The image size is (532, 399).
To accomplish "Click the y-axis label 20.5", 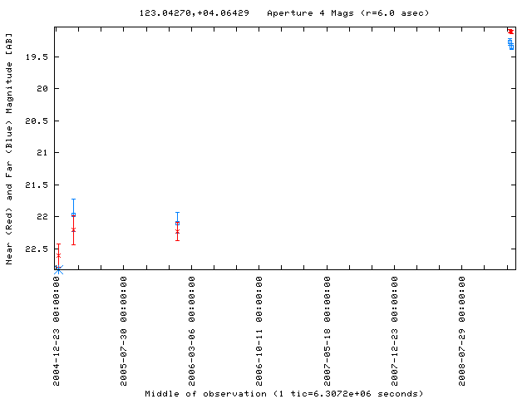I will pyautogui.click(x=37, y=121).
